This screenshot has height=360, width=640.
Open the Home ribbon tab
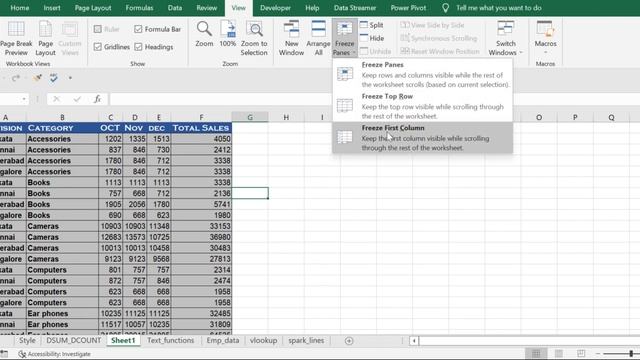coord(20,8)
